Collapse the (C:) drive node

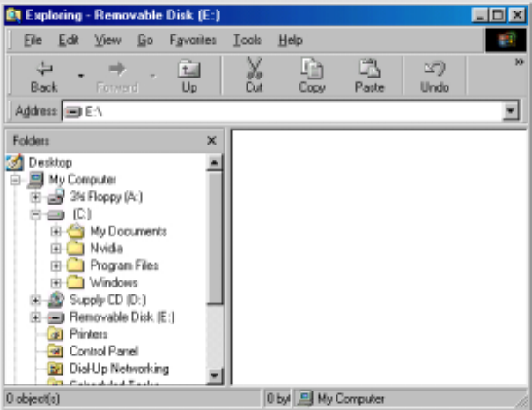(35, 214)
